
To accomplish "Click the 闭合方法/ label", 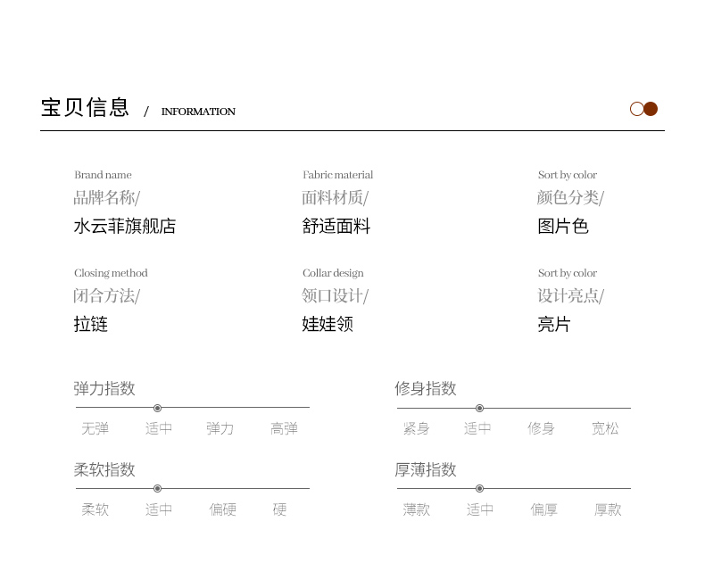I will [107, 296].
